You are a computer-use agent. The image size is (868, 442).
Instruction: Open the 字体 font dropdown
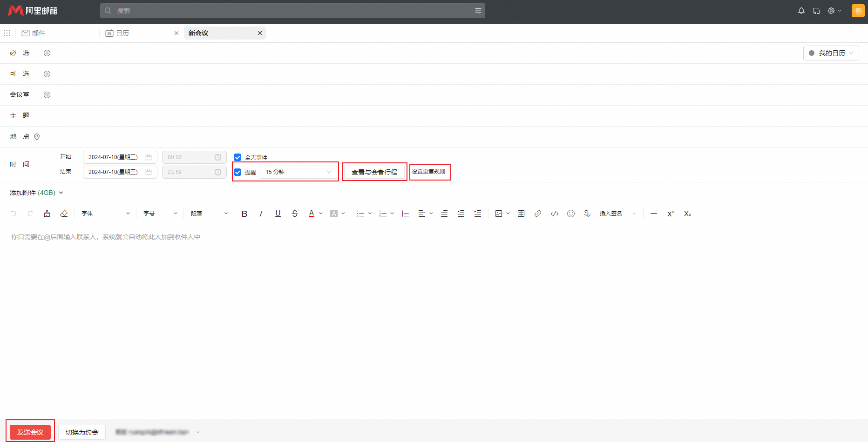pos(105,214)
